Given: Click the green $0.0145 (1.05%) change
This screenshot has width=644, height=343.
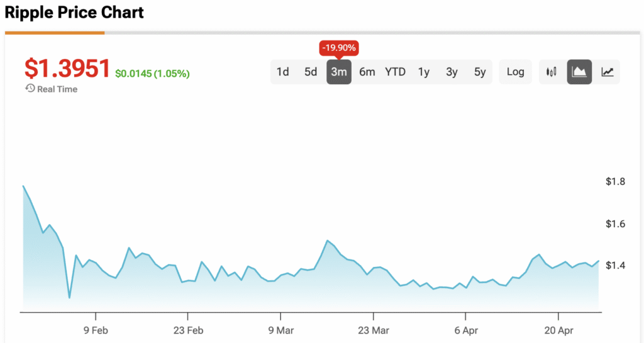Looking at the screenshot, I should [x=152, y=74].
